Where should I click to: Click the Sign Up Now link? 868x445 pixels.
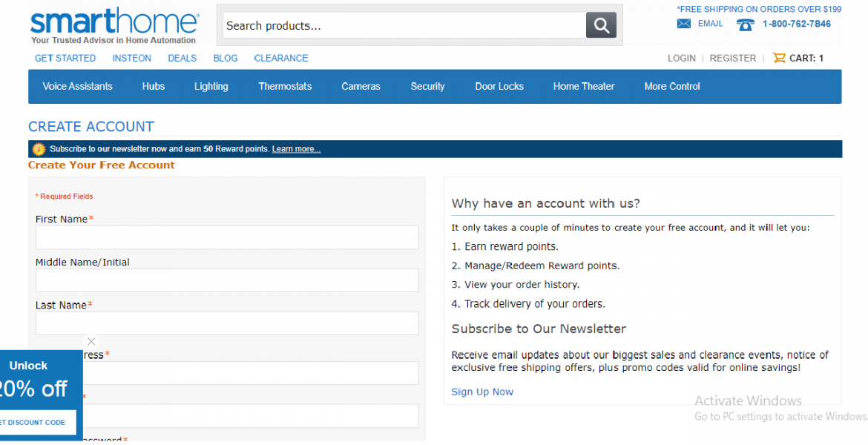point(482,392)
